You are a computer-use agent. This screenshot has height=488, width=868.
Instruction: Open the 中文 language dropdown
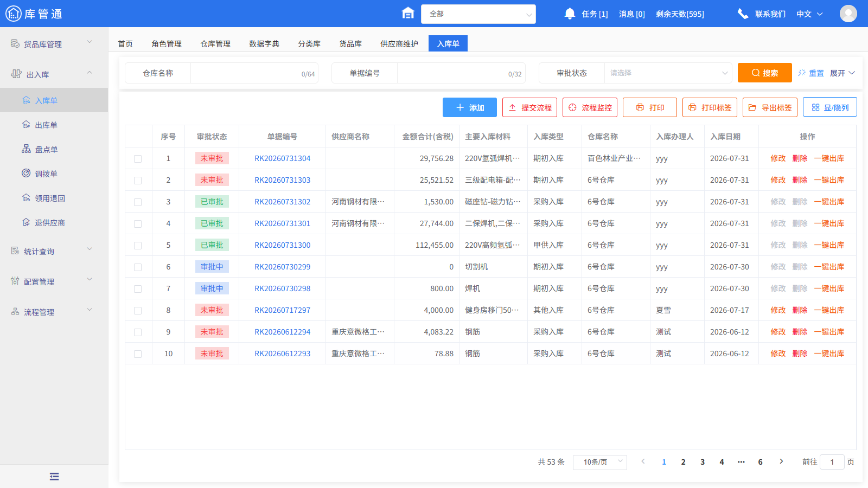[x=809, y=14]
